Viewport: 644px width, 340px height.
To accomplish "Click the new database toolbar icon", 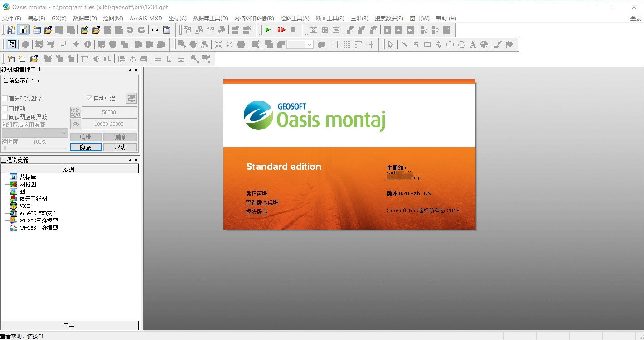I will [x=37, y=30].
